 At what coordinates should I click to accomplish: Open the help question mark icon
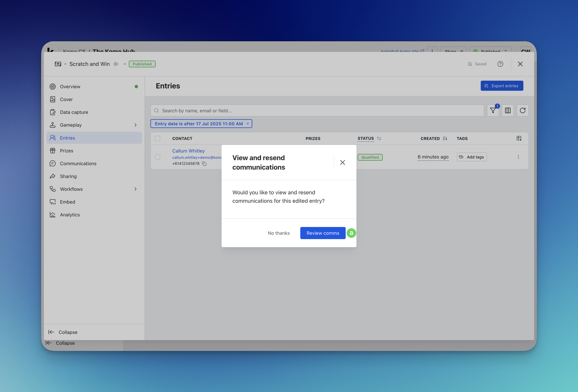pyautogui.click(x=500, y=64)
